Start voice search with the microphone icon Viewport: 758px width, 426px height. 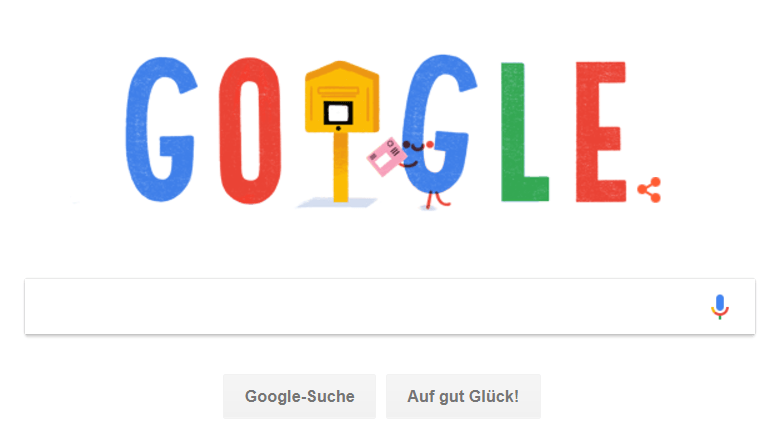point(719,307)
